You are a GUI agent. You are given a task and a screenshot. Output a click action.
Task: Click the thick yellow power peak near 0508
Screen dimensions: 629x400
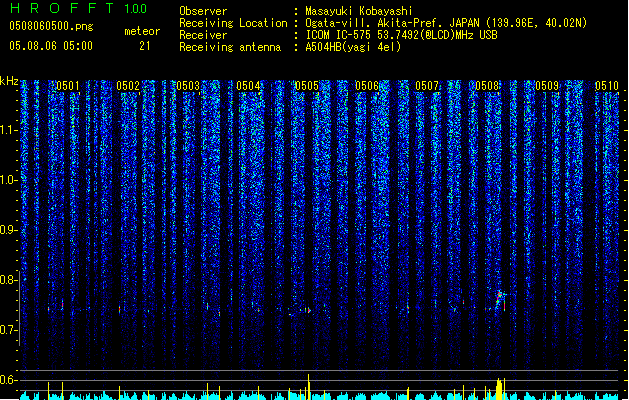(499, 389)
